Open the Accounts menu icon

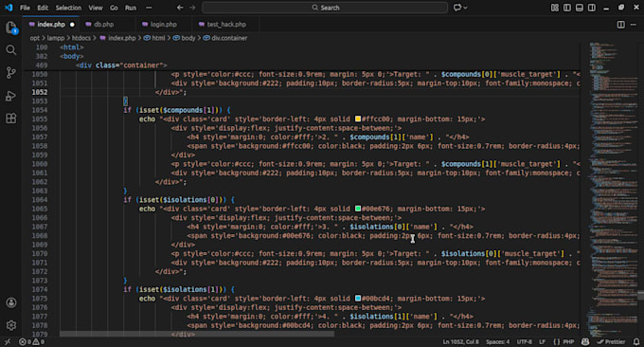click(x=11, y=302)
